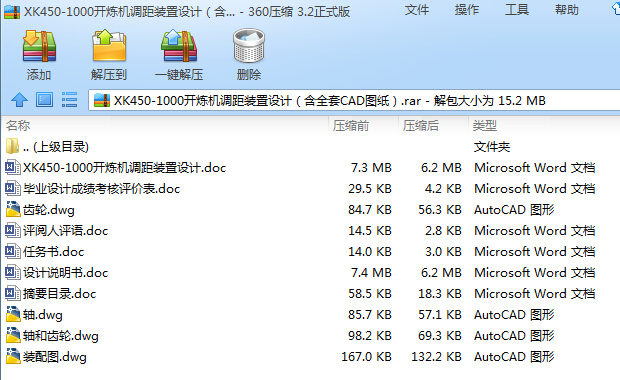Click AutoCAD icon beside 齿轮.dwg
This screenshot has height=380, width=620.
13,209
